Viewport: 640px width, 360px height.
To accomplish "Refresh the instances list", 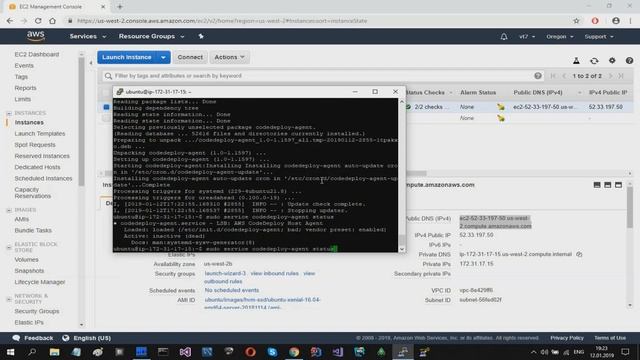I will (x=594, y=61).
